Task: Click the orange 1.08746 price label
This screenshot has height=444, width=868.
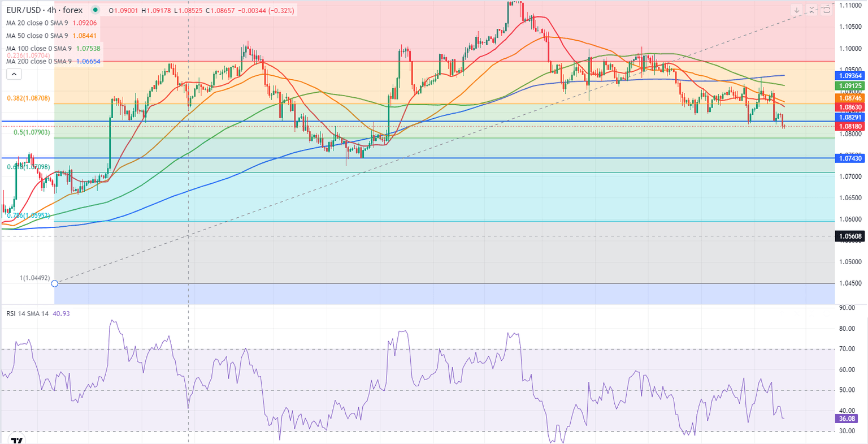Action: tap(849, 98)
